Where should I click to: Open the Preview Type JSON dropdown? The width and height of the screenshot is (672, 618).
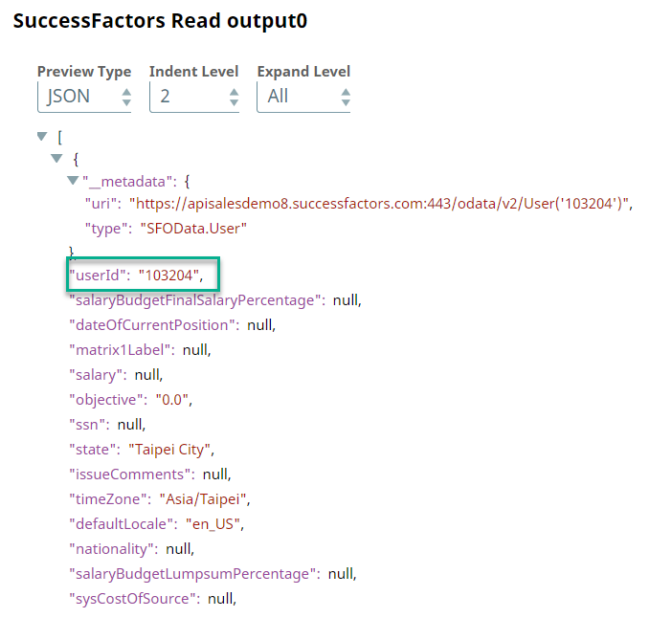click(84, 97)
